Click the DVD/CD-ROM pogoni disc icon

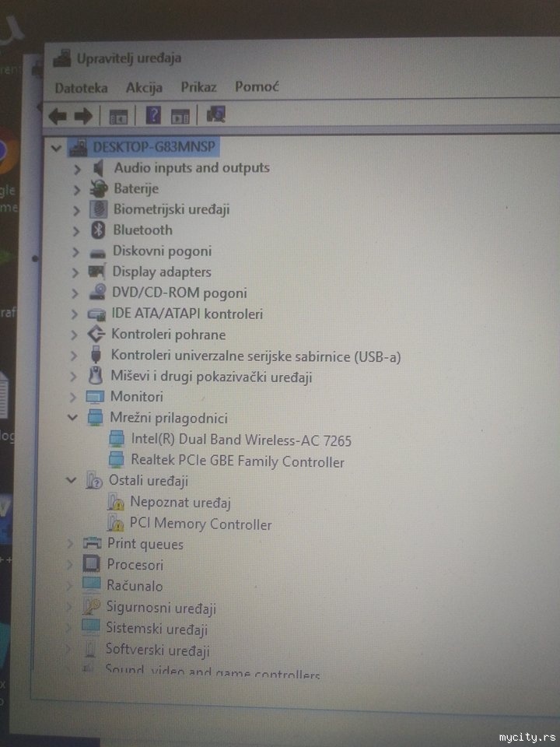[x=97, y=293]
